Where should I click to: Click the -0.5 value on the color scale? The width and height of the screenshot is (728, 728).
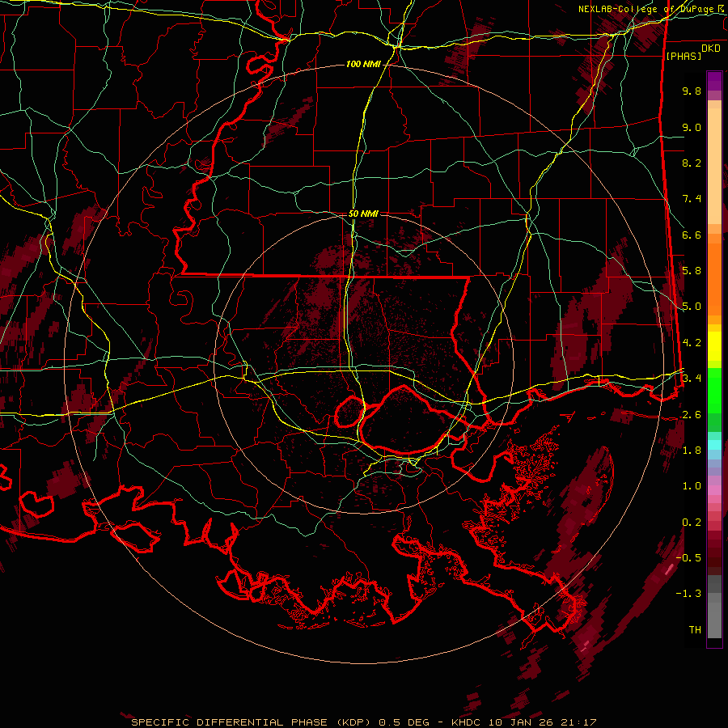coord(689,557)
